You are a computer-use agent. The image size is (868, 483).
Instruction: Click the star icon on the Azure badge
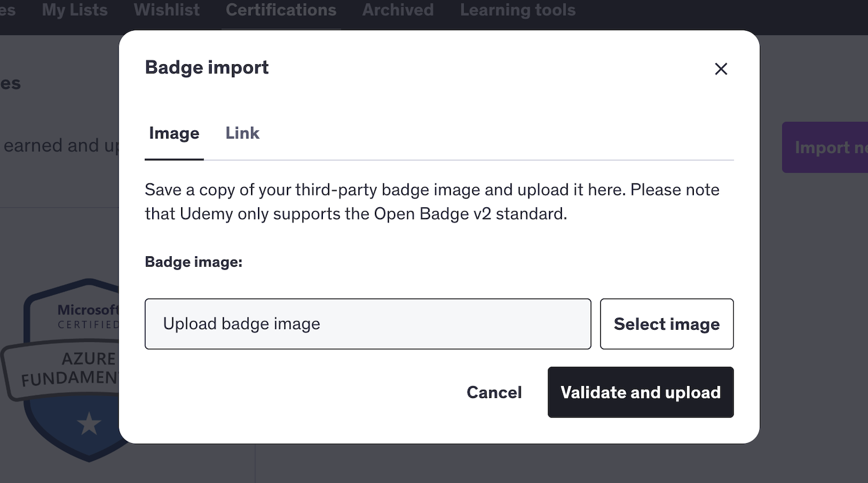click(88, 423)
